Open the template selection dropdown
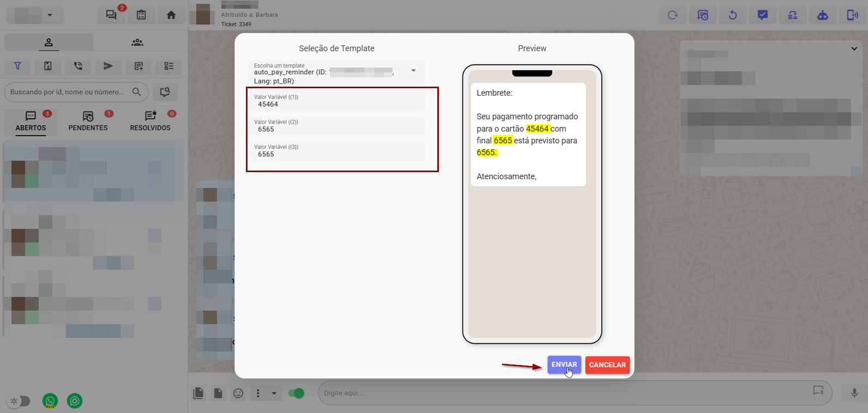The image size is (868, 413). click(413, 71)
